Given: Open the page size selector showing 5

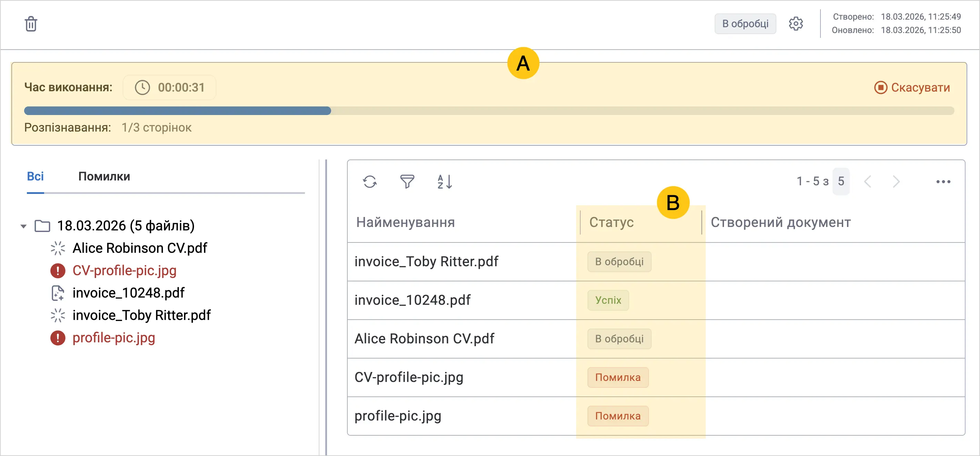Looking at the screenshot, I should point(841,182).
